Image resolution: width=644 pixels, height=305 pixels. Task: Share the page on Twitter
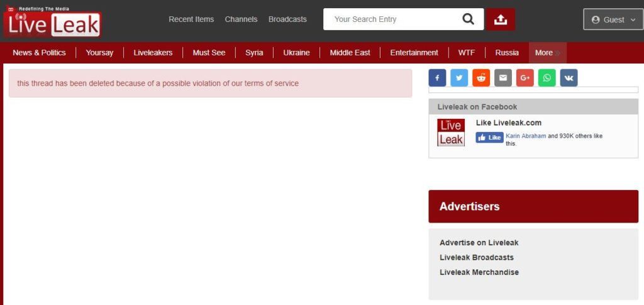click(459, 78)
